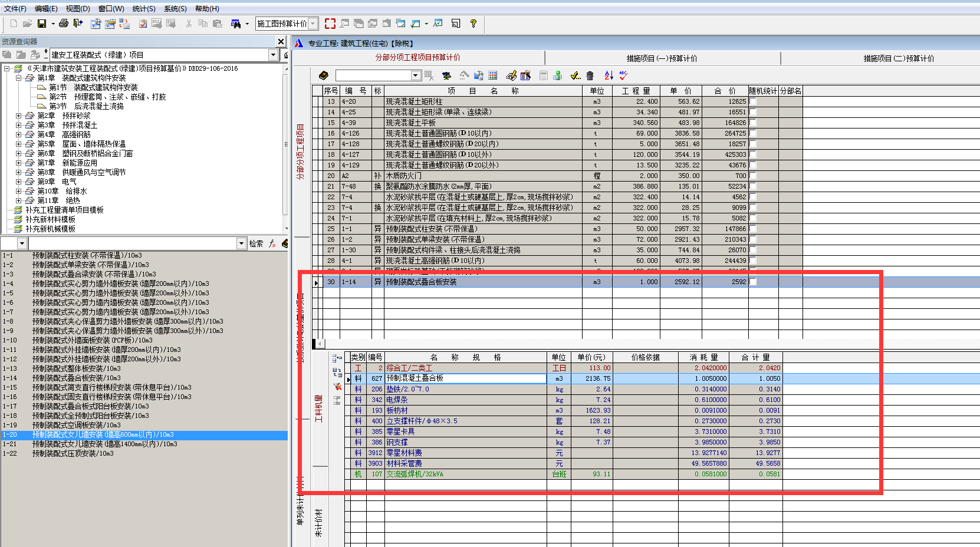The image size is (980, 547).
Task: Click the New file icon in toolbar
Action: pyautogui.click(x=14, y=24)
